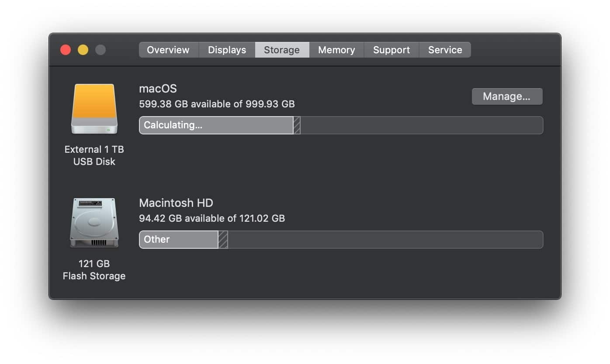
Task: Click the orange external USB disk icon
Action: (94, 109)
